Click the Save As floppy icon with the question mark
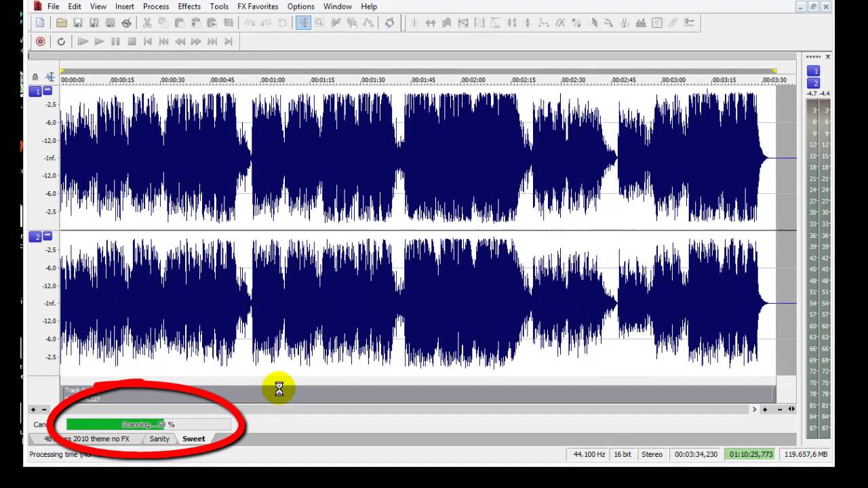Viewport: 868px width, 488px height. click(x=94, y=22)
